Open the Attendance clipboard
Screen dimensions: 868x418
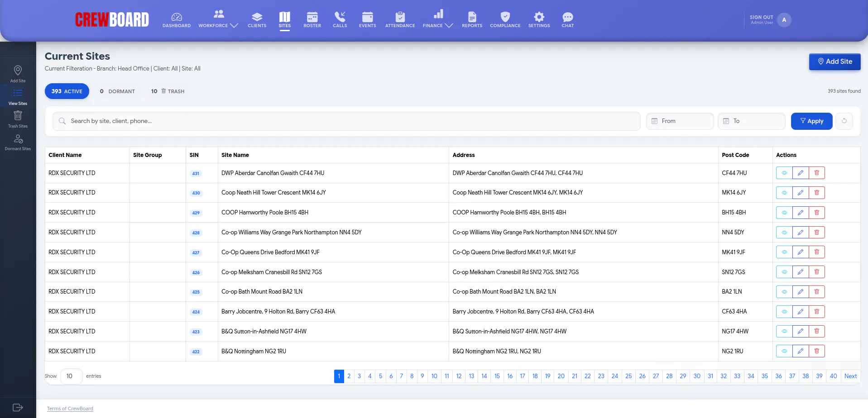[x=400, y=20]
